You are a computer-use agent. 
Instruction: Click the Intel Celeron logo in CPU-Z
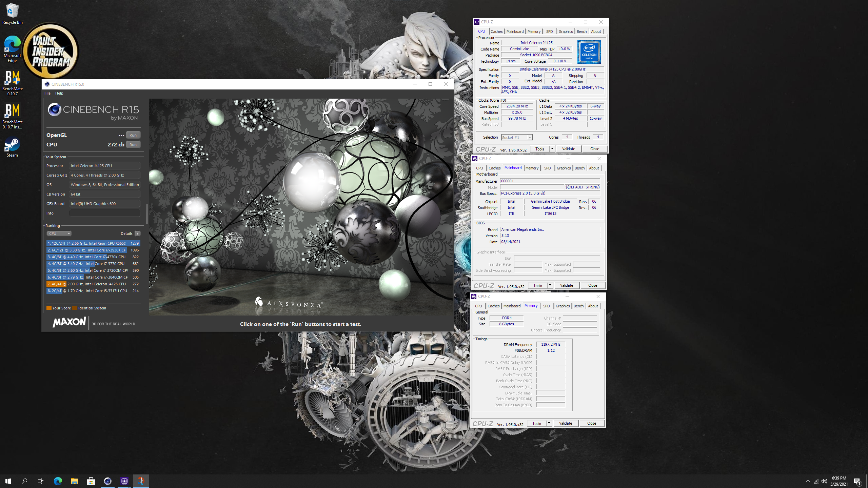(589, 52)
